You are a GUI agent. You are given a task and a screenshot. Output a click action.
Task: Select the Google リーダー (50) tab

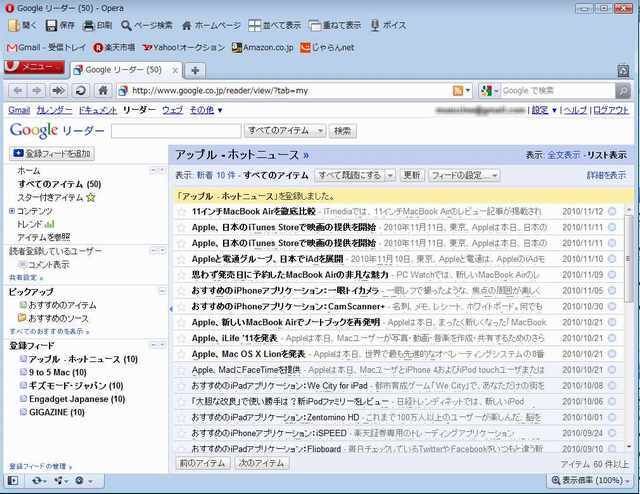point(125,70)
